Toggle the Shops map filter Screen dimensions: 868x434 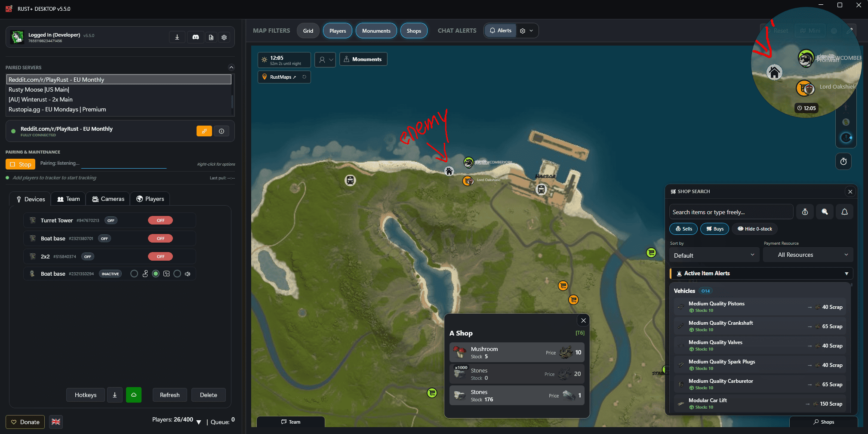click(x=414, y=31)
